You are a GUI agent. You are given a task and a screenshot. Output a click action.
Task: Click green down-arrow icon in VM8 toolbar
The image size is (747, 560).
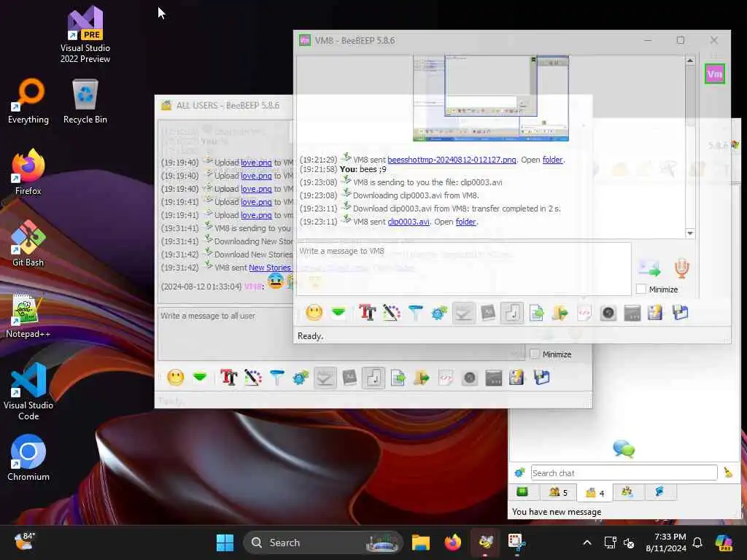click(338, 313)
